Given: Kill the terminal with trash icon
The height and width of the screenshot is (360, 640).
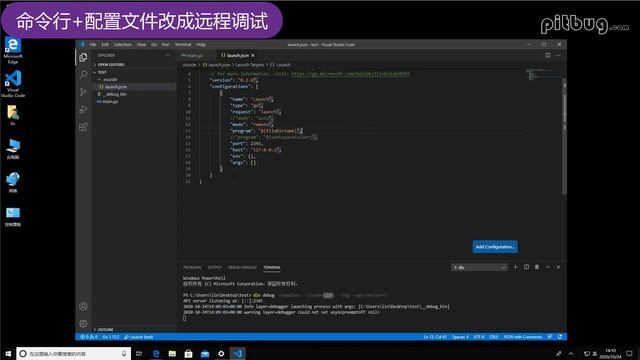Looking at the screenshot, I should (537, 267).
